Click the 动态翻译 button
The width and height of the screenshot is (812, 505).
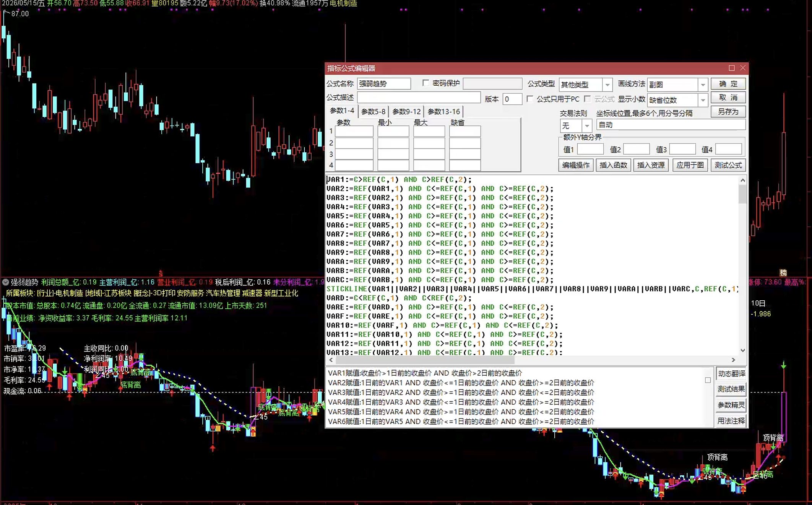coord(731,374)
